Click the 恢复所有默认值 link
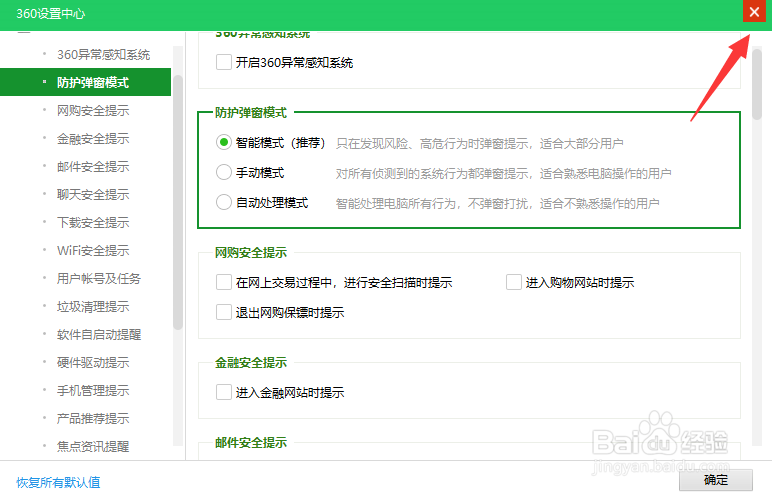The height and width of the screenshot is (493, 772). pyautogui.click(x=58, y=482)
